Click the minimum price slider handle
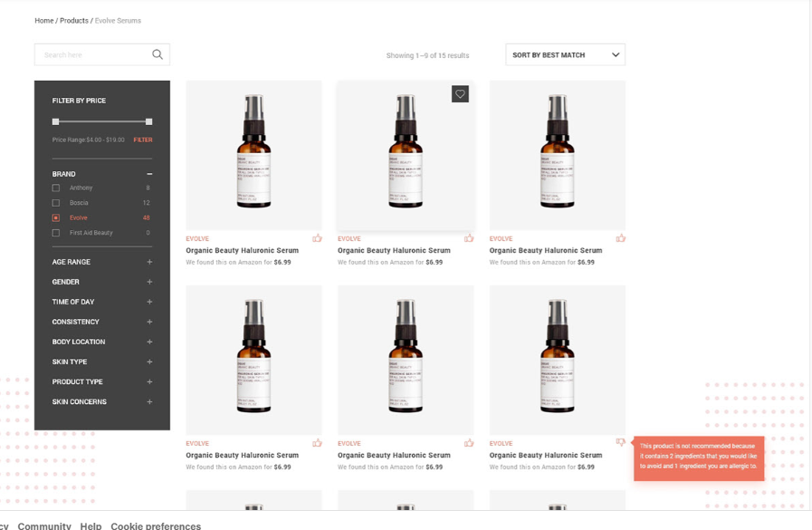 55,121
